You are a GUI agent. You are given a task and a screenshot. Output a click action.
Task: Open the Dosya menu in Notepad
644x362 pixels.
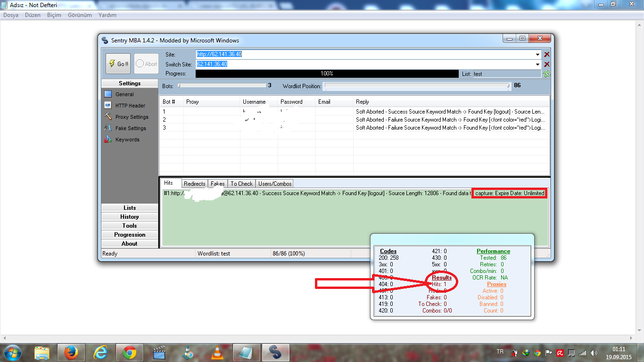point(11,15)
